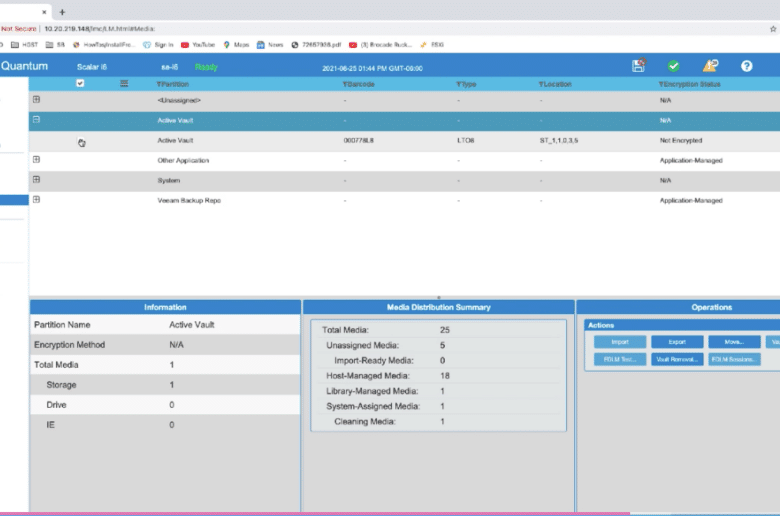This screenshot has height=516, width=780.
Task: Click the Import action button
Action: pos(620,342)
